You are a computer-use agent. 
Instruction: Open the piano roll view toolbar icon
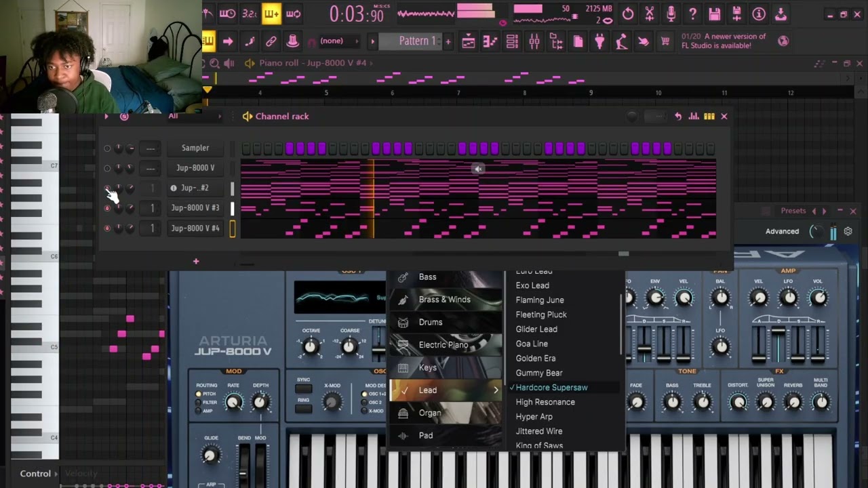490,42
